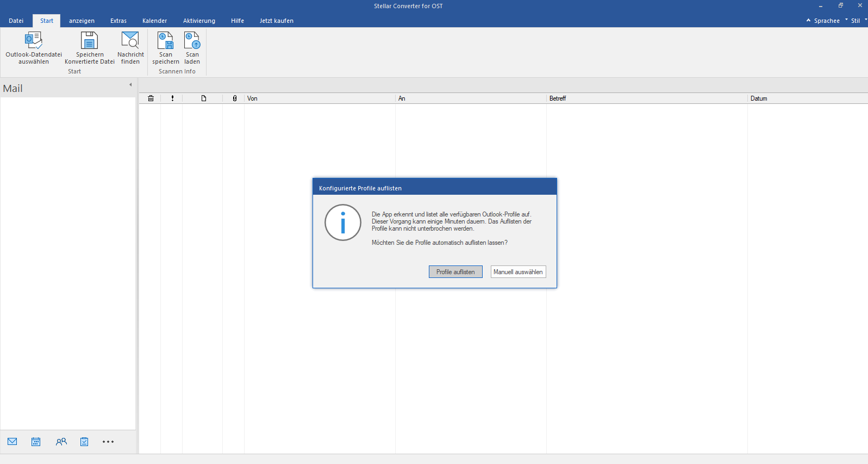Open Mail view in bottom navigation
The width and height of the screenshot is (868, 464).
(13, 442)
